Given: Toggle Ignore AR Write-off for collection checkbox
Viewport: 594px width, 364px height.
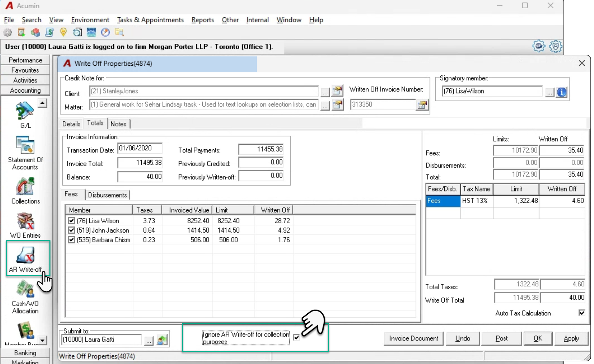Looking at the screenshot, I should [x=296, y=337].
